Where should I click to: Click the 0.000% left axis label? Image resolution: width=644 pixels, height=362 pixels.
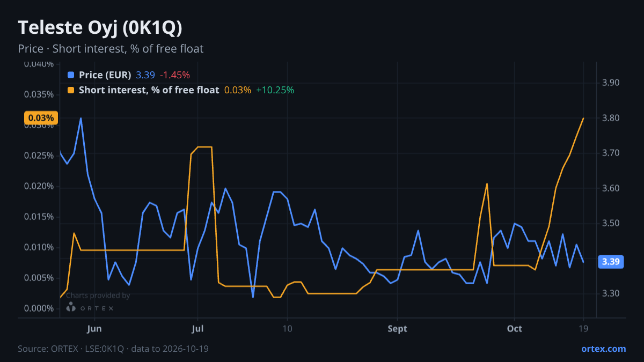pyautogui.click(x=39, y=308)
